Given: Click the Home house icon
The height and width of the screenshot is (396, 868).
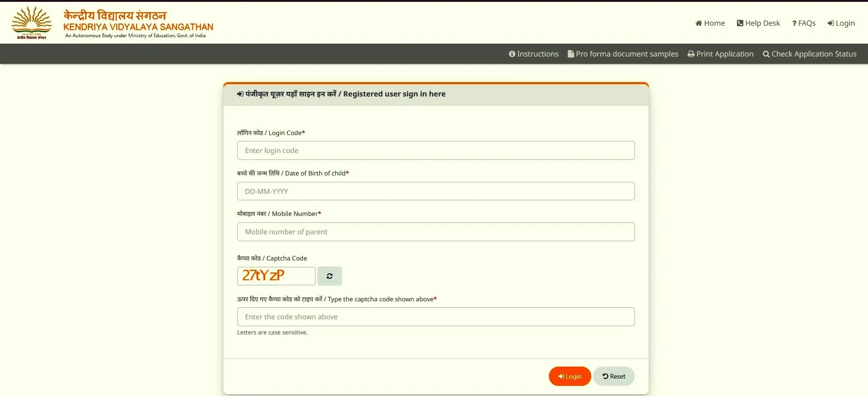Looking at the screenshot, I should 698,23.
